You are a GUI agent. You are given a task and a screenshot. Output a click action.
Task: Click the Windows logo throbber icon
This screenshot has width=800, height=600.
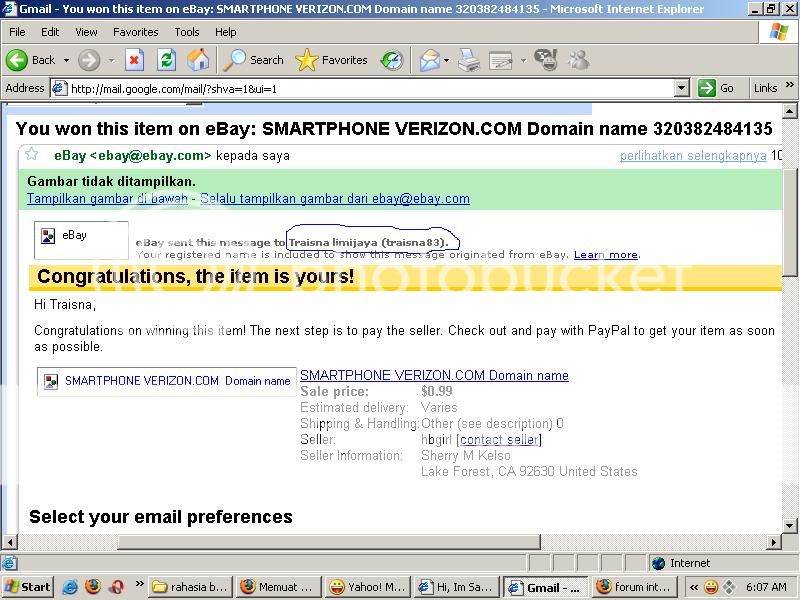(x=779, y=32)
